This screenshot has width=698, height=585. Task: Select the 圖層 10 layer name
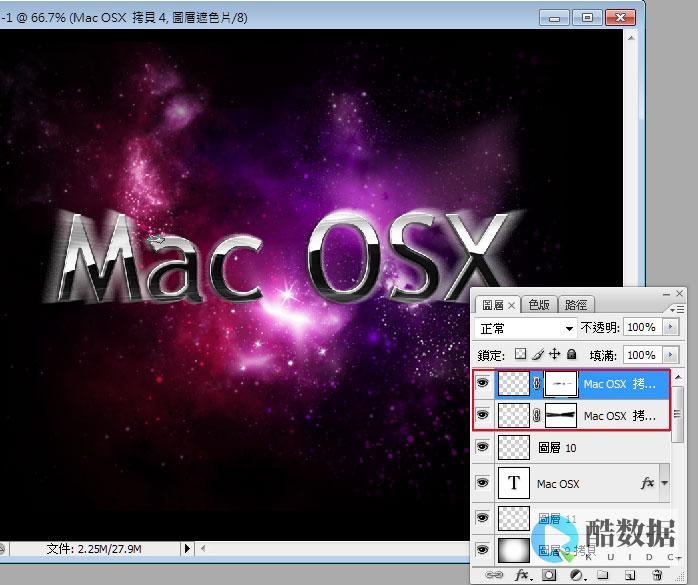557,447
